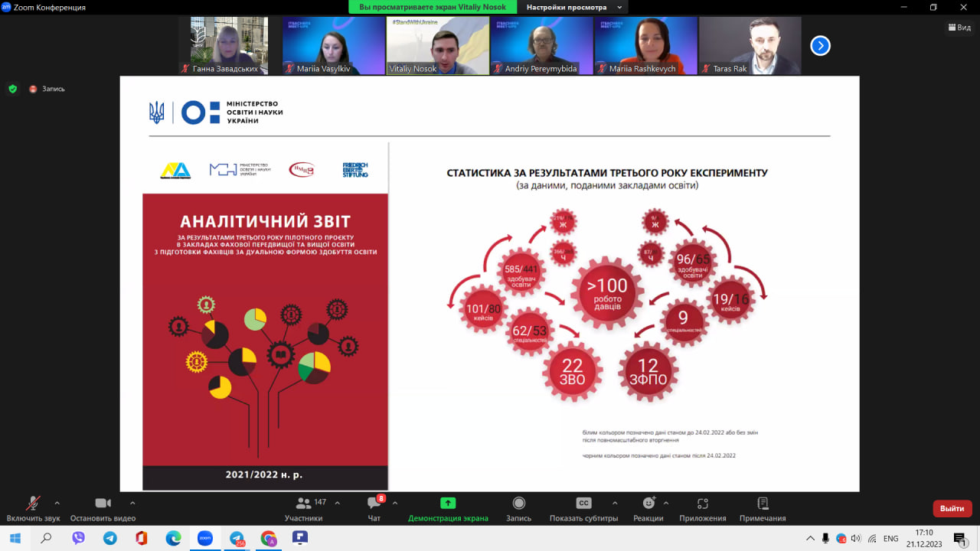The height and width of the screenshot is (551, 980).
Task: Click the microphone tray icon
Action: (826, 538)
